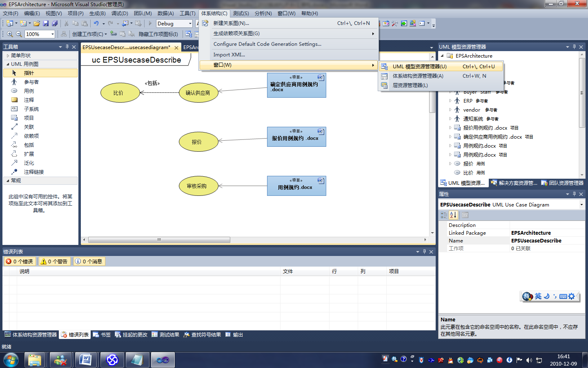Viewport: 588px width, 368px height.
Task: Click the alphabetical sort icon in Properties
Action: click(x=453, y=215)
